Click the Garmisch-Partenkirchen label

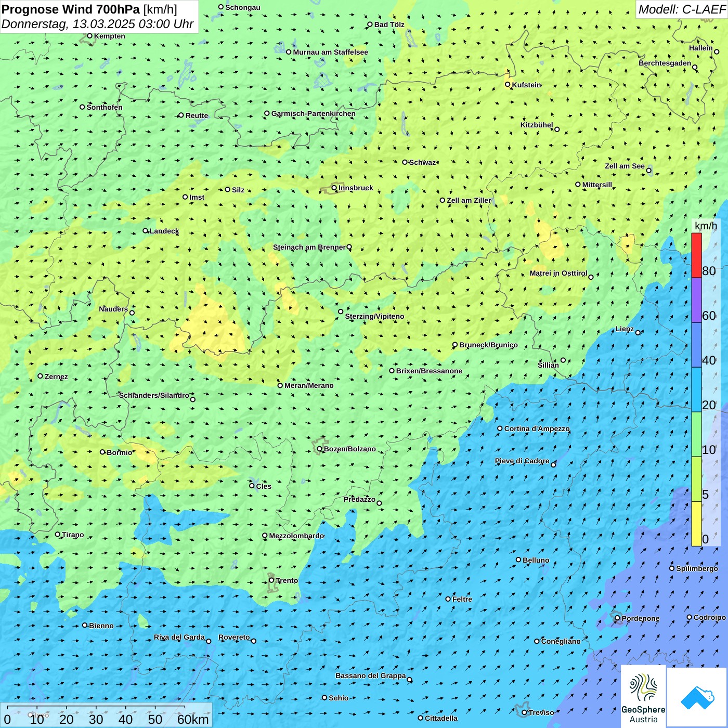pyautogui.click(x=314, y=113)
